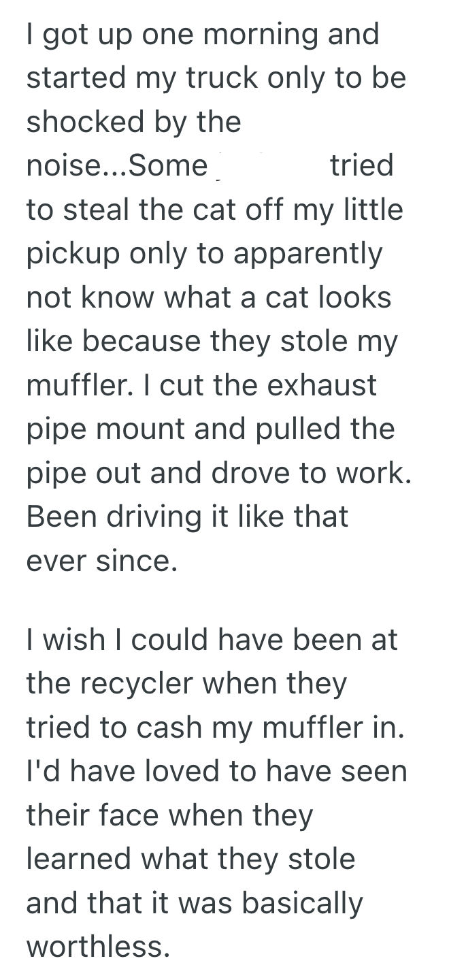Viewport: 449px width, 980px height.
Task: Click the phrase "ever since."
Action: tap(101, 560)
